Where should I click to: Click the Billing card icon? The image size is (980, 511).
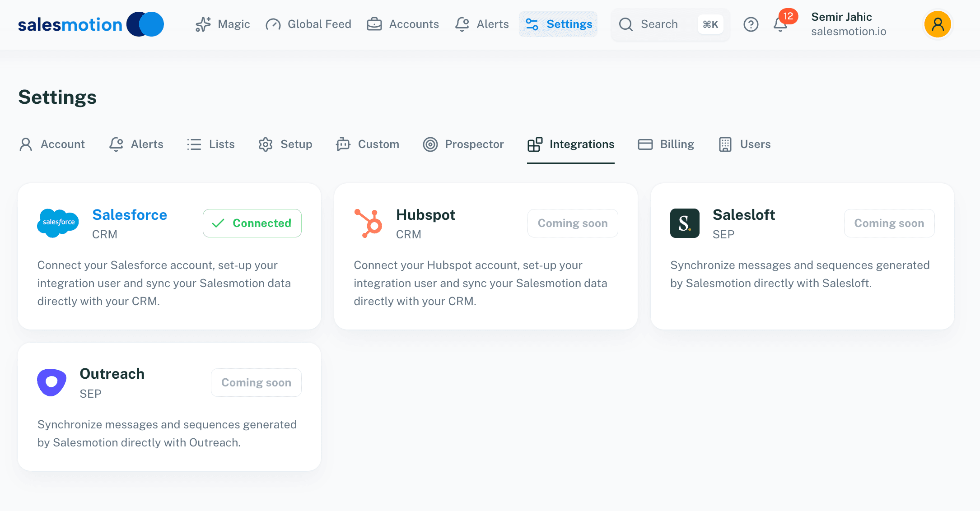(645, 144)
